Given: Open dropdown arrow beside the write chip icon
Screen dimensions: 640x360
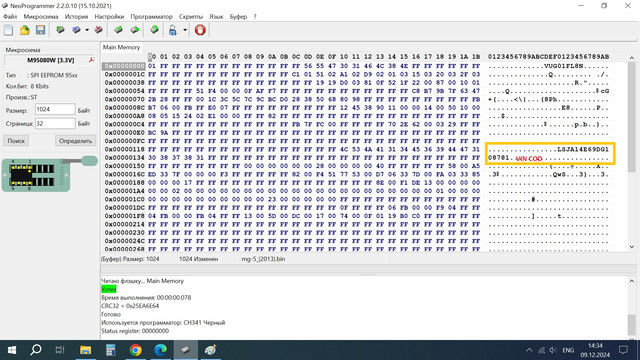Looking at the screenshot, I should point(87,30).
